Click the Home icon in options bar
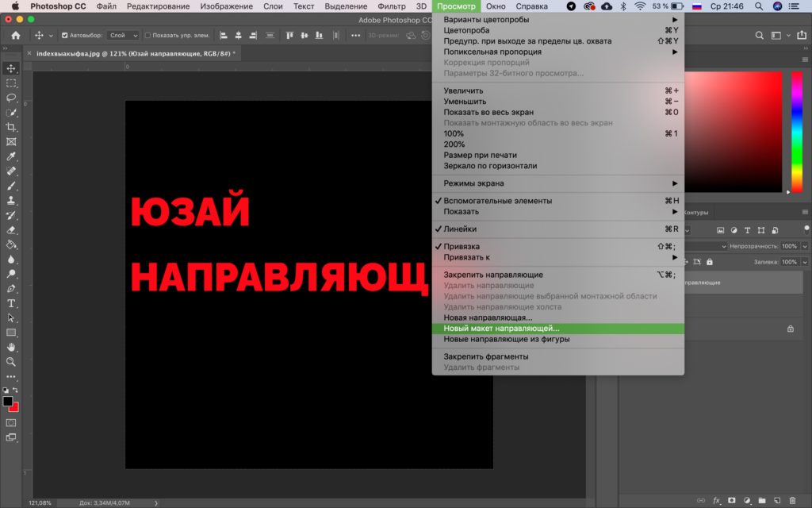This screenshot has width=812, height=508. (x=16, y=36)
